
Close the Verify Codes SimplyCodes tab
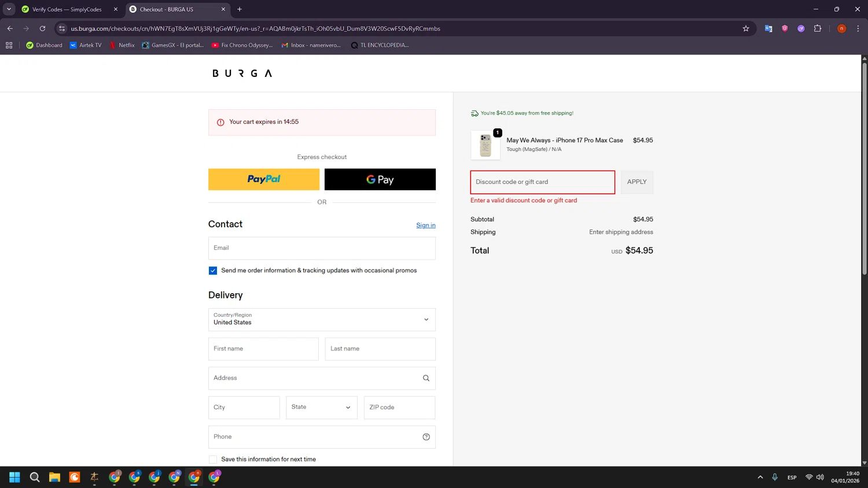coord(115,9)
